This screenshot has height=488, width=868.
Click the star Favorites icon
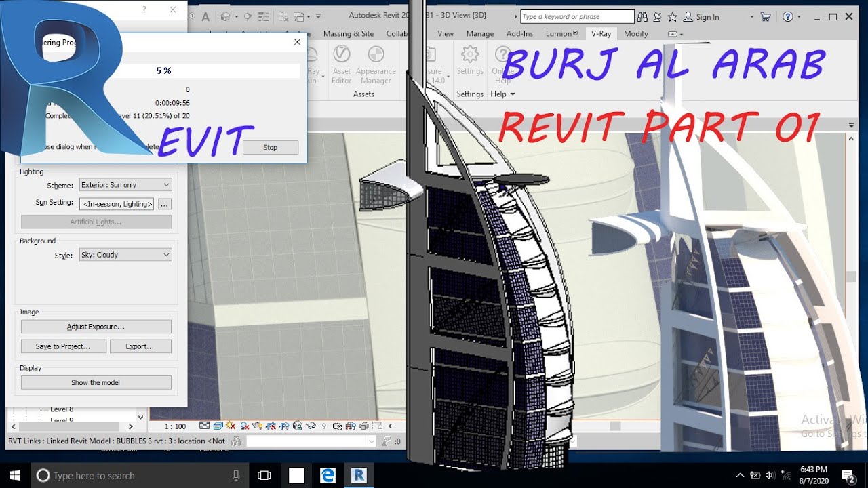672,16
